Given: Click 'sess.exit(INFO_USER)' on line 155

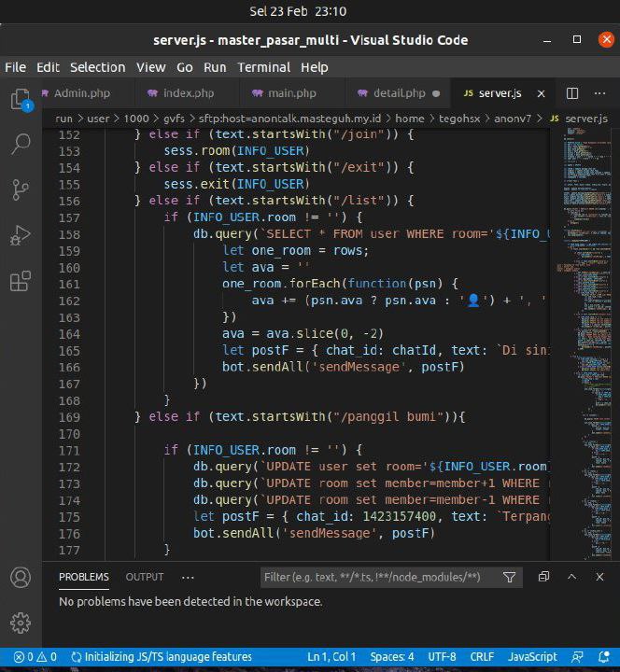Looking at the screenshot, I should click(236, 184).
